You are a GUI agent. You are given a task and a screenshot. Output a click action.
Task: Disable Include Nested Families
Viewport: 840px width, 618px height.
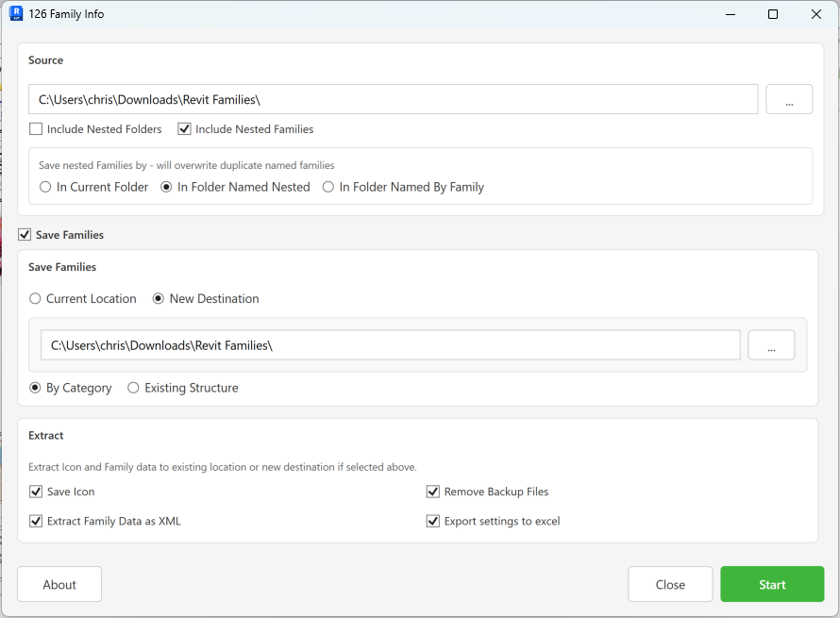click(x=184, y=128)
